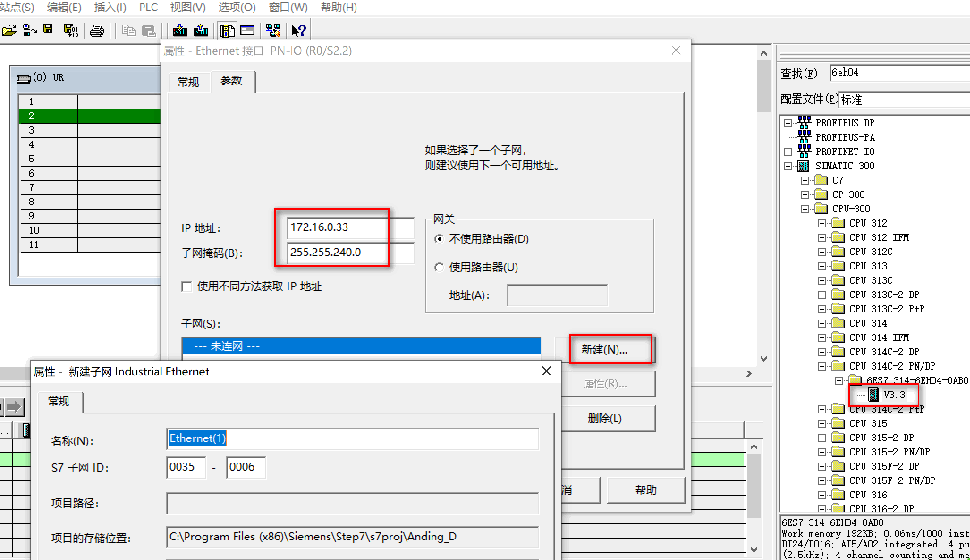The height and width of the screenshot is (560, 970).
Task: Collapse the SIMATIC 300 tree node
Action: click(788, 166)
